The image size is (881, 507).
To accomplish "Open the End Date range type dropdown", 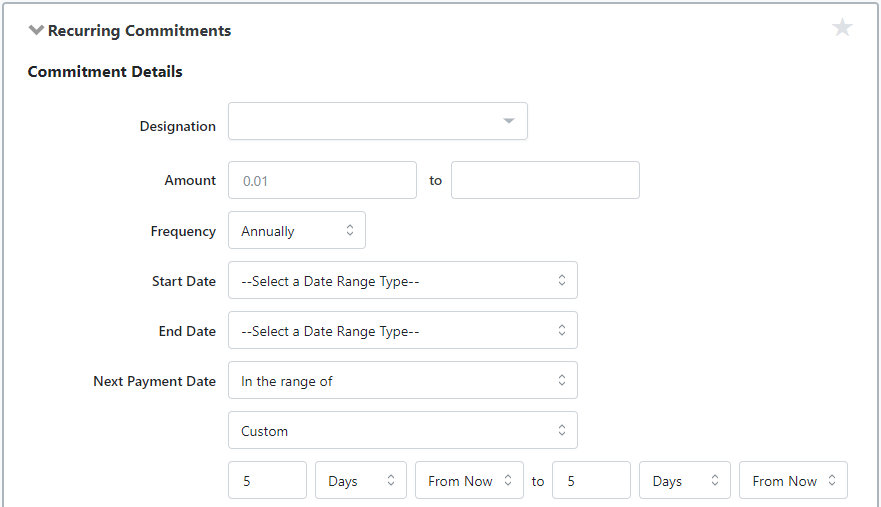I will pos(402,331).
